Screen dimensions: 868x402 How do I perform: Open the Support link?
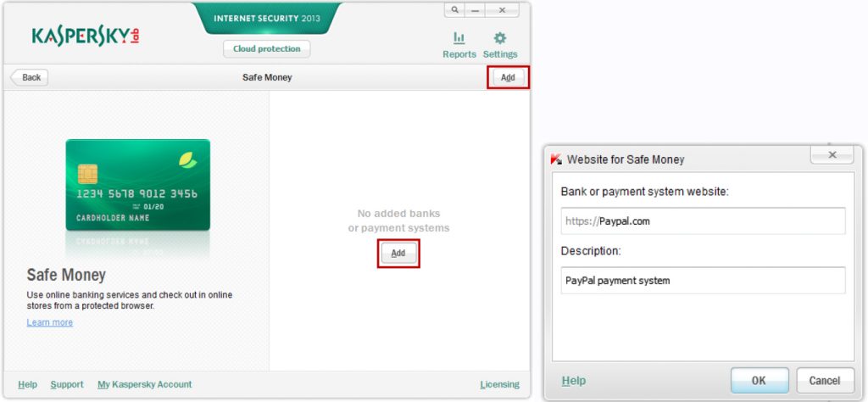coord(67,384)
